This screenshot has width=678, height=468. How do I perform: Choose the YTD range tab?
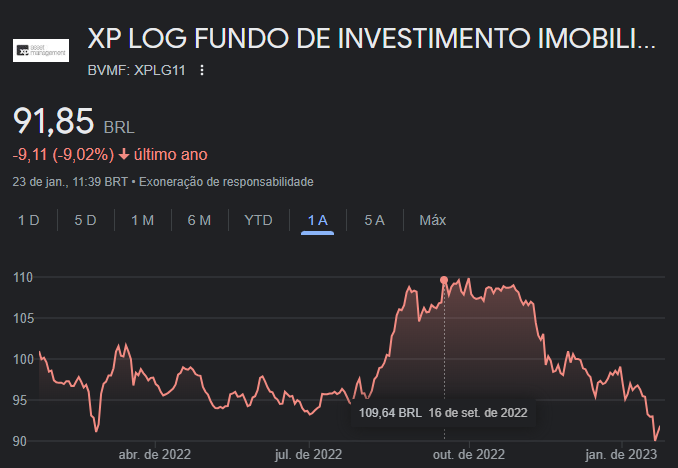258,220
